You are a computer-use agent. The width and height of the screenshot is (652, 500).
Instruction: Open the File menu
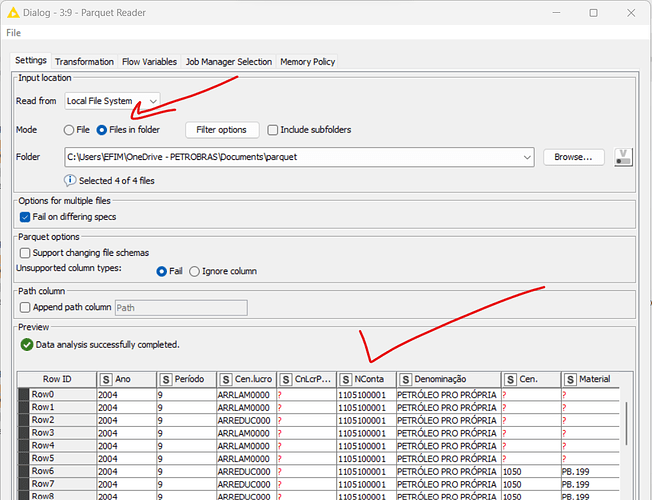[x=13, y=33]
